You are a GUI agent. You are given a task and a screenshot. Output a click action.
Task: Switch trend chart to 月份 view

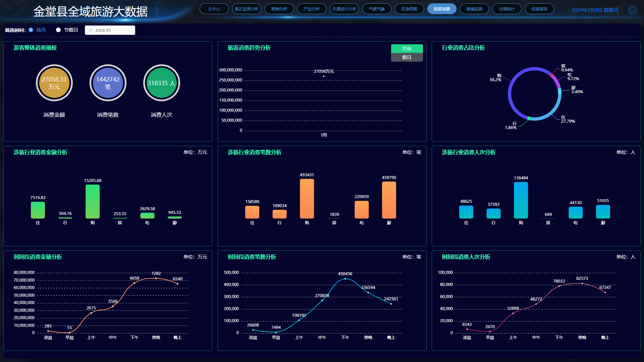tap(407, 49)
